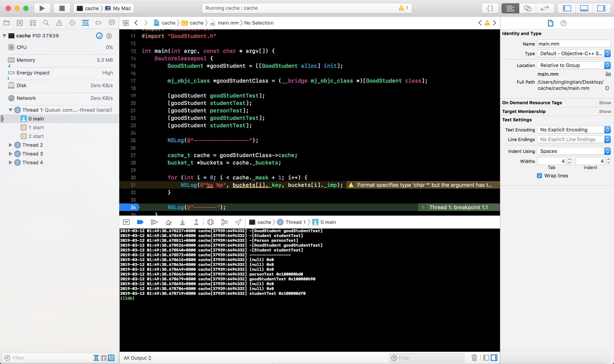This screenshot has height=364, width=614.
Task: Click the Debug Memory Graph icon
Action: click(x=224, y=222)
